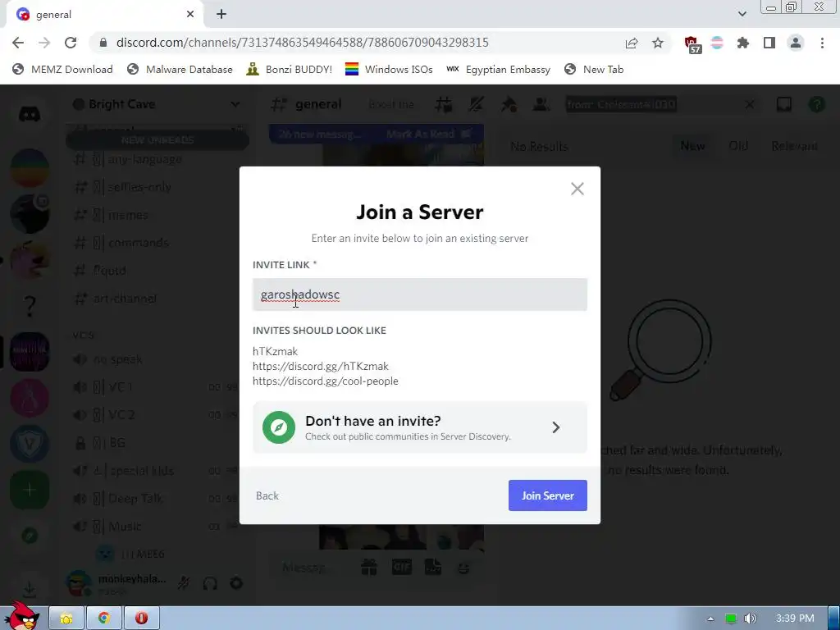
Task: Open the any-language channel
Action: click(x=157, y=159)
